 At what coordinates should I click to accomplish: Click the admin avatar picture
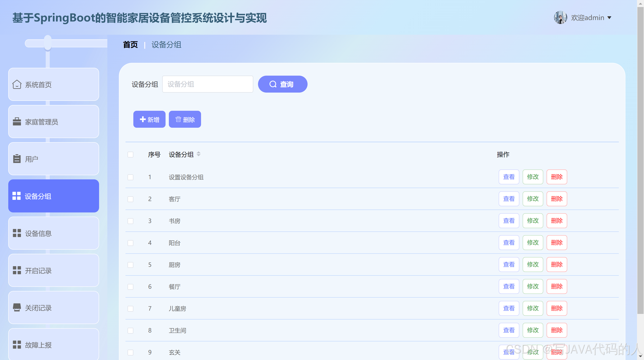click(x=560, y=18)
